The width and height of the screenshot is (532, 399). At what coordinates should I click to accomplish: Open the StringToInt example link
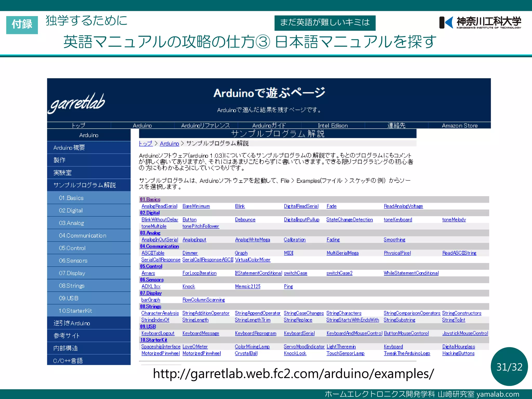point(454,320)
